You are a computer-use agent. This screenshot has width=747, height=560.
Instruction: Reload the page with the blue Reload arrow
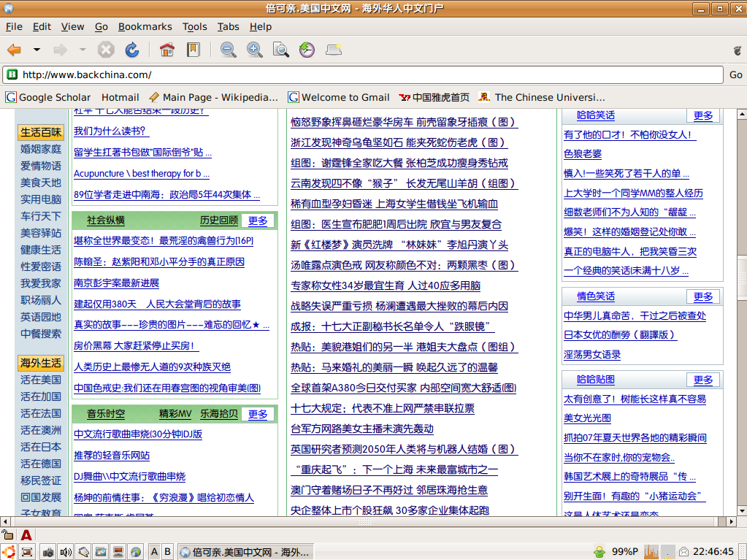(x=132, y=50)
